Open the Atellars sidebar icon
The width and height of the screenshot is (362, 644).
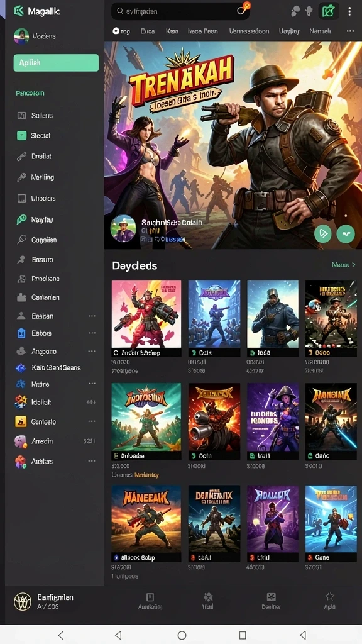tap(21, 462)
